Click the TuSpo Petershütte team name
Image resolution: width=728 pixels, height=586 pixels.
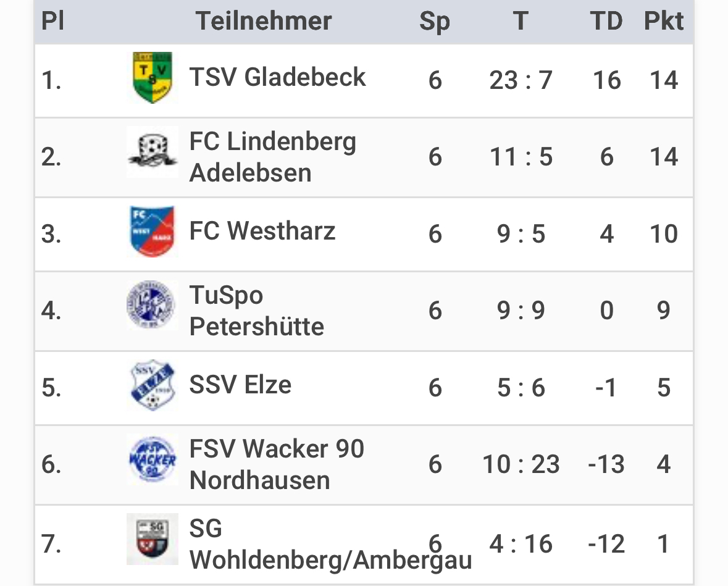tap(256, 311)
